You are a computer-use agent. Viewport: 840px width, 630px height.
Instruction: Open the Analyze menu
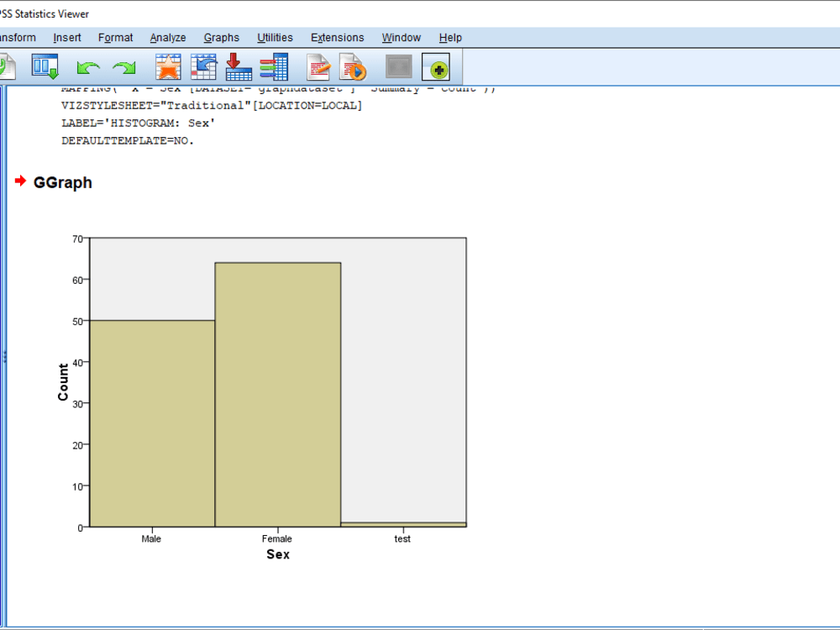[x=167, y=37]
